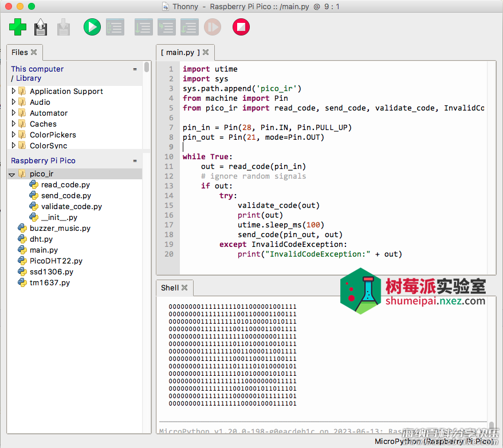This screenshot has width=503, height=448.
Task: Click the Library path link
Action: point(29,78)
